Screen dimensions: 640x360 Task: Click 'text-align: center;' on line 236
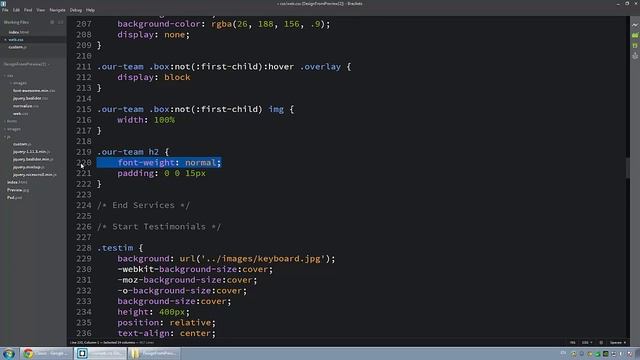click(x=167, y=333)
